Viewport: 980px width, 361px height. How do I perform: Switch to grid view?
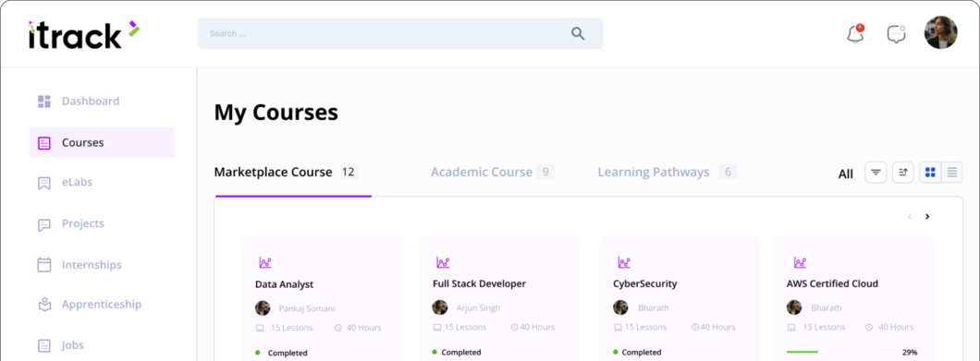click(x=930, y=173)
